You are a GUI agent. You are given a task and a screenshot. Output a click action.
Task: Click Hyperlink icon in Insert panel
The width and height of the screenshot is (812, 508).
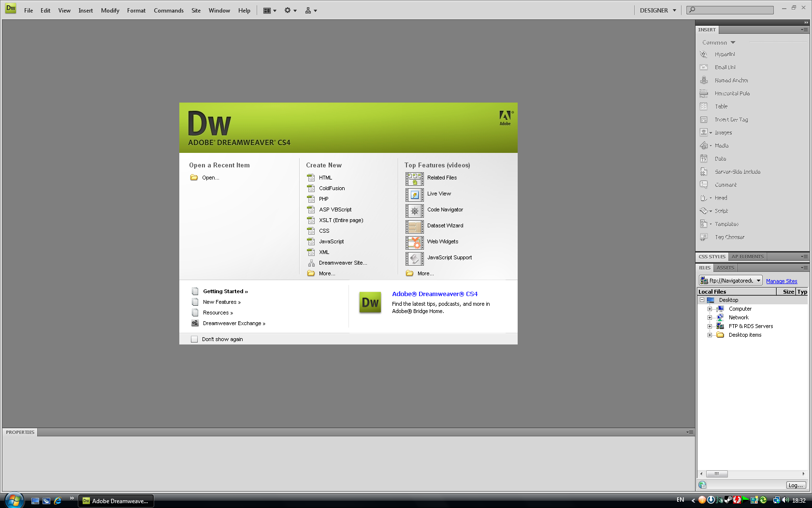[x=704, y=54]
